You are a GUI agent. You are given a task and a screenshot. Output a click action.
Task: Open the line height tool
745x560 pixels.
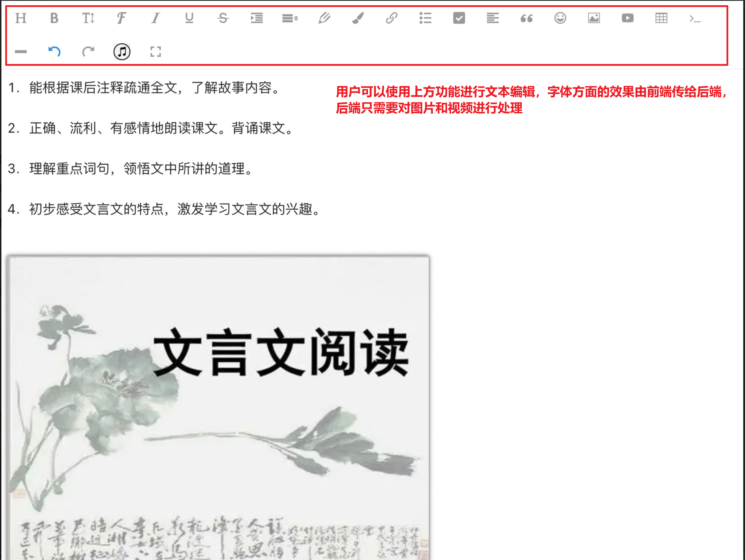[290, 18]
